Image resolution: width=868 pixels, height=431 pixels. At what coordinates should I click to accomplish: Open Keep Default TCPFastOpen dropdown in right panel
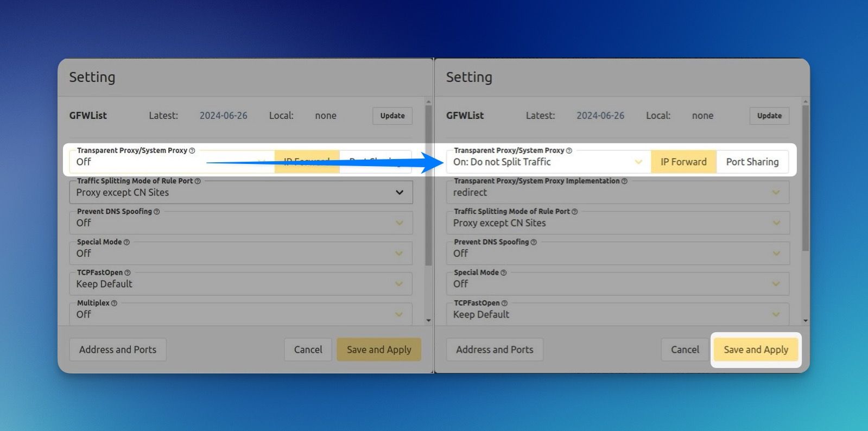coord(617,314)
